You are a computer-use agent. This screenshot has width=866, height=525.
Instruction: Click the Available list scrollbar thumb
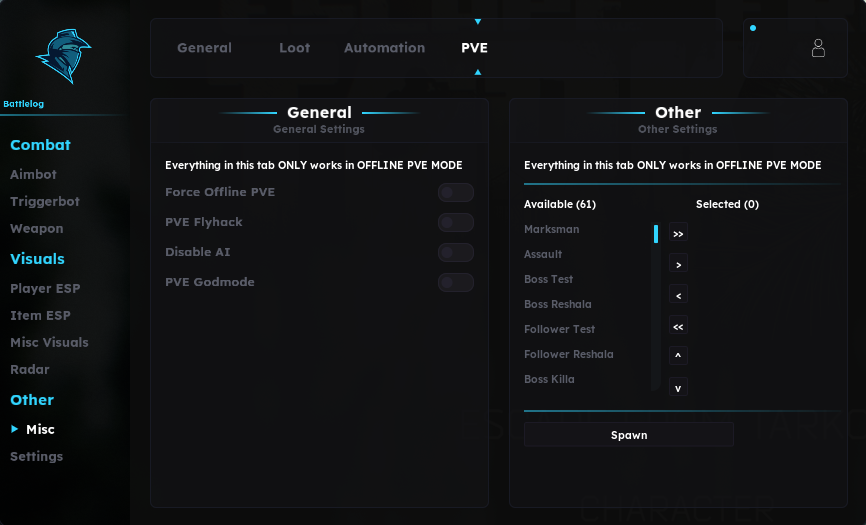[656, 234]
